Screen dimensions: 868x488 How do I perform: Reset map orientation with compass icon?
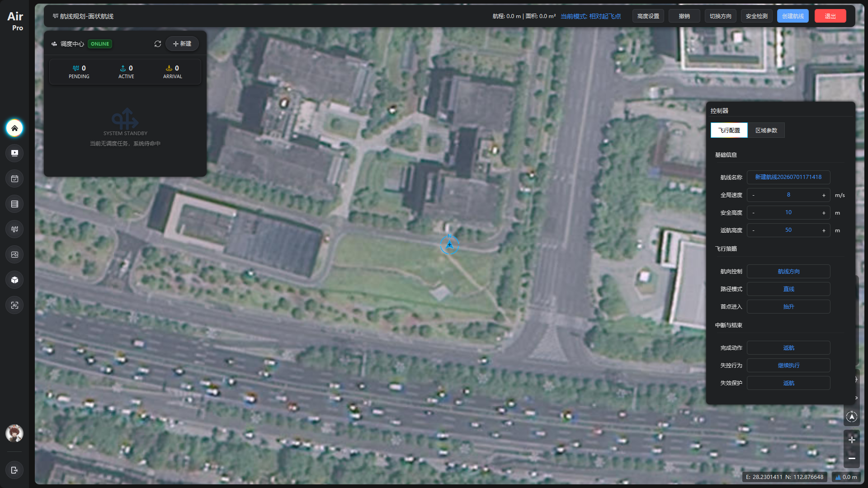tap(852, 417)
